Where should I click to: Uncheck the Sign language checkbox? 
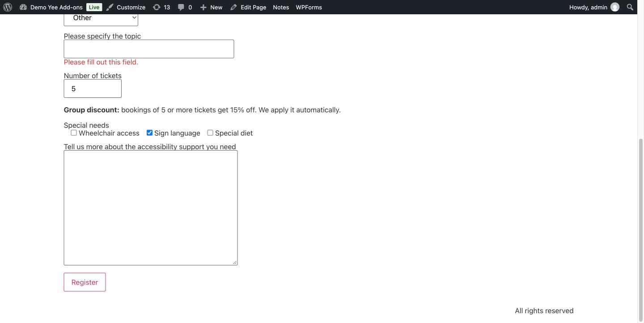[x=149, y=133]
